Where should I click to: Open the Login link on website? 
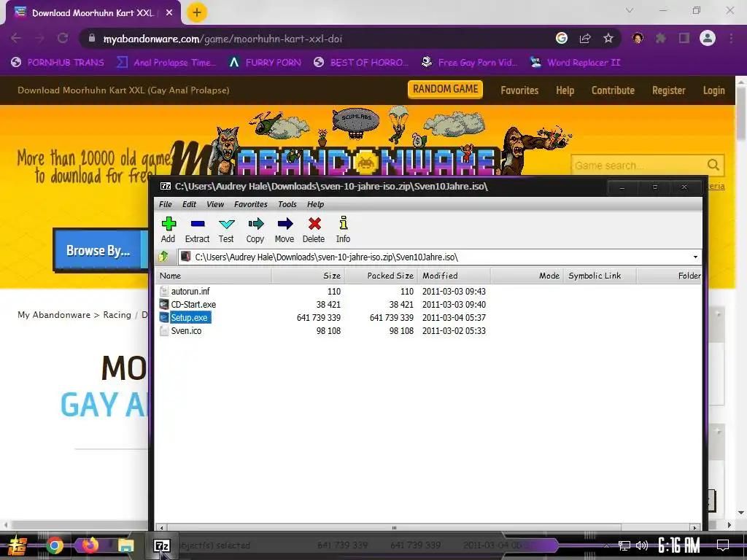click(713, 90)
